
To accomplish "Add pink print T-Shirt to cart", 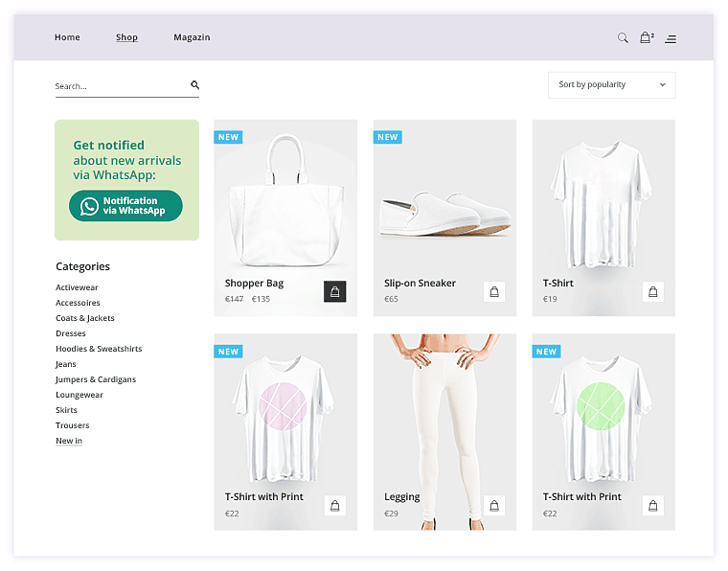I will 334,506.
